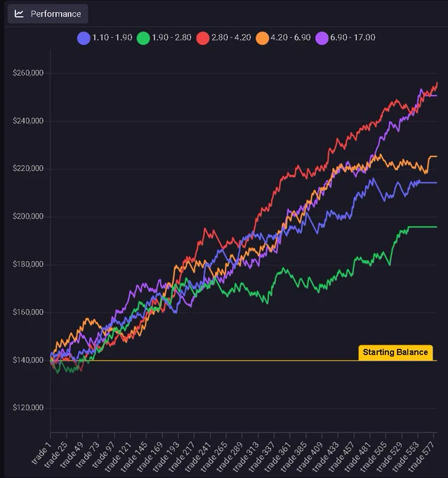Click the legend label 1.10 - 1.90

tap(112, 37)
